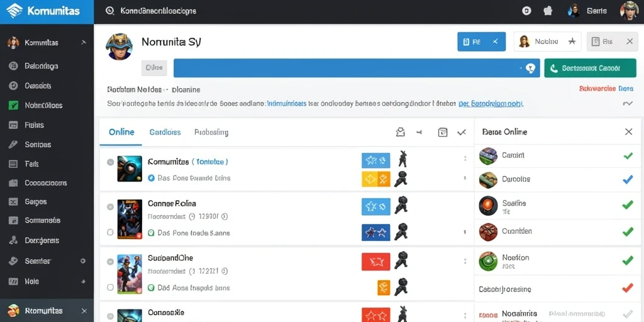The width and height of the screenshot is (644, 322).
Task: Select the gray Be tab
Action: click(x=612, y=42)
